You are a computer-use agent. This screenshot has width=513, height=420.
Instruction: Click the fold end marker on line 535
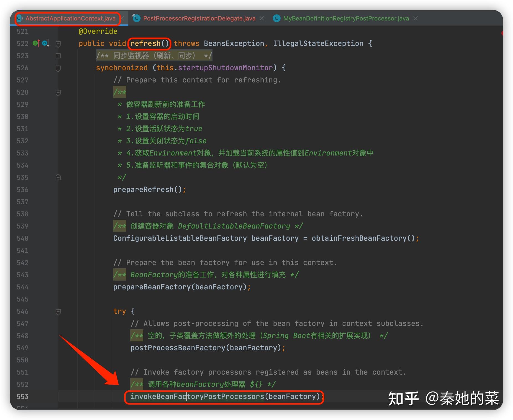pyautogui.click(x=58, y=177)
